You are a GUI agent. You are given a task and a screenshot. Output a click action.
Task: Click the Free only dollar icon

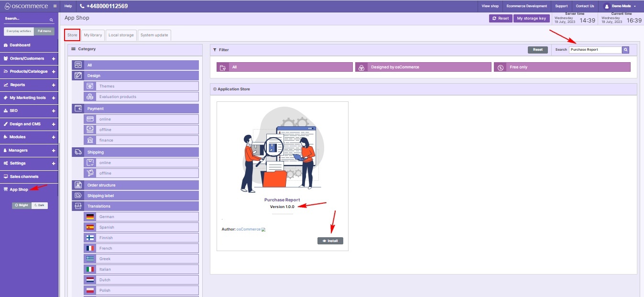500,67
